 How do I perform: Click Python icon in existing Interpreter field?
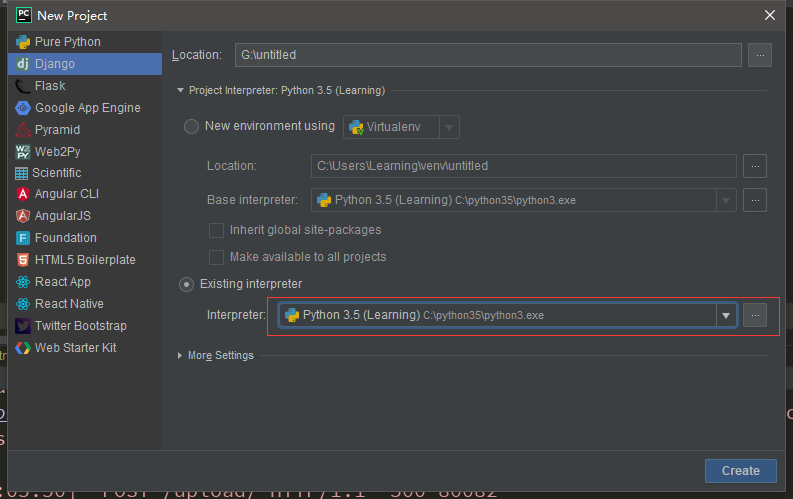(292, 315)
